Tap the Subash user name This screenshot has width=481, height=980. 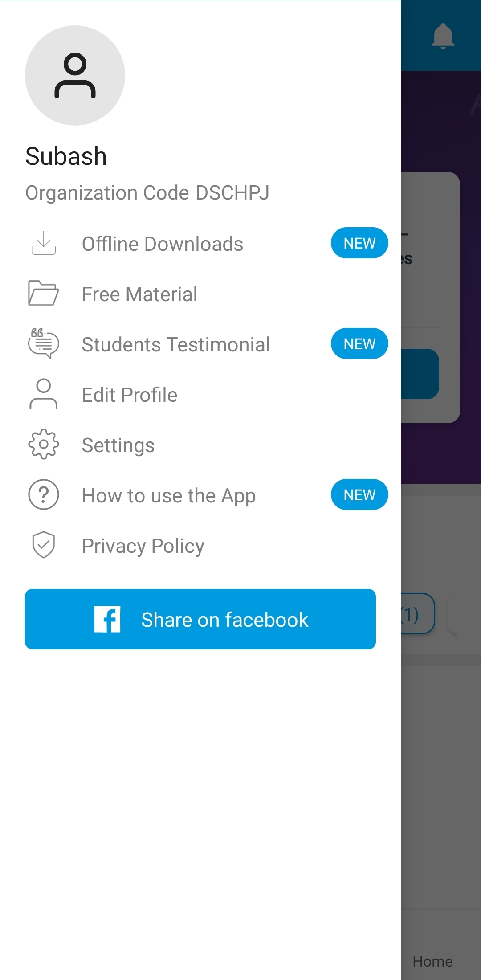(66, 156)
